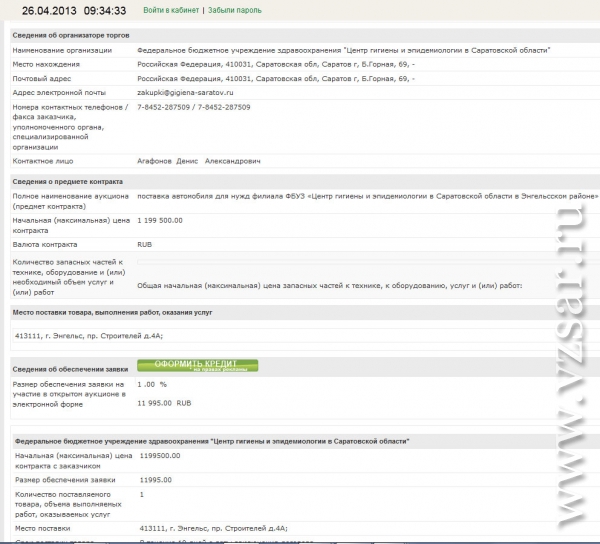The width and height of the screenshot is (600, 544).
Task: Click the green 'ОФОРМИТЬ КРЕДИТ' banner button
Action: tap(197, 365)
